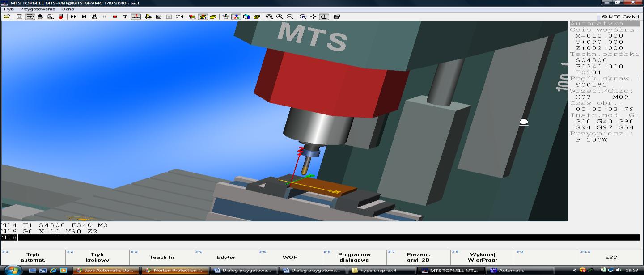
Task: Click the T text icon
Action: coord(125,17)
